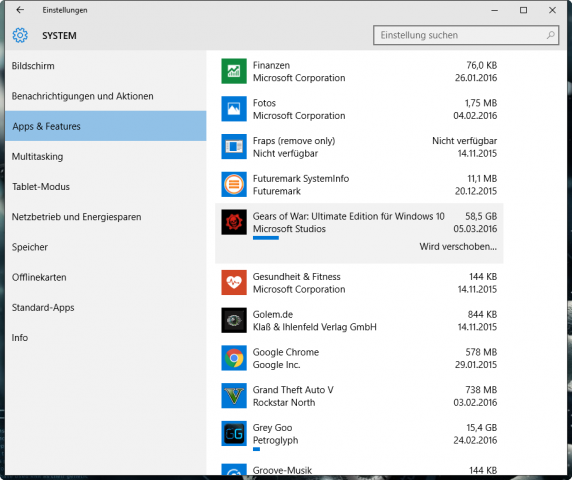
Task: Click the Klaß & Ihlenfeld Verlag GmbH publisher
Action: coord(315,327)
